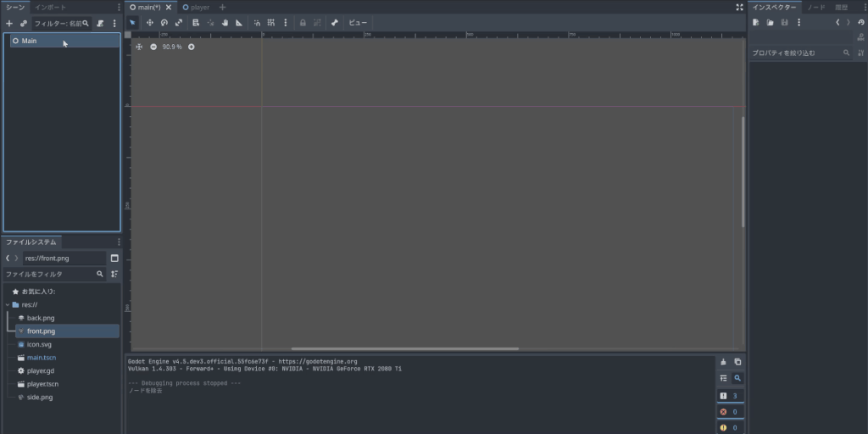Open the filesystem sort options

[x=114, y=274]
